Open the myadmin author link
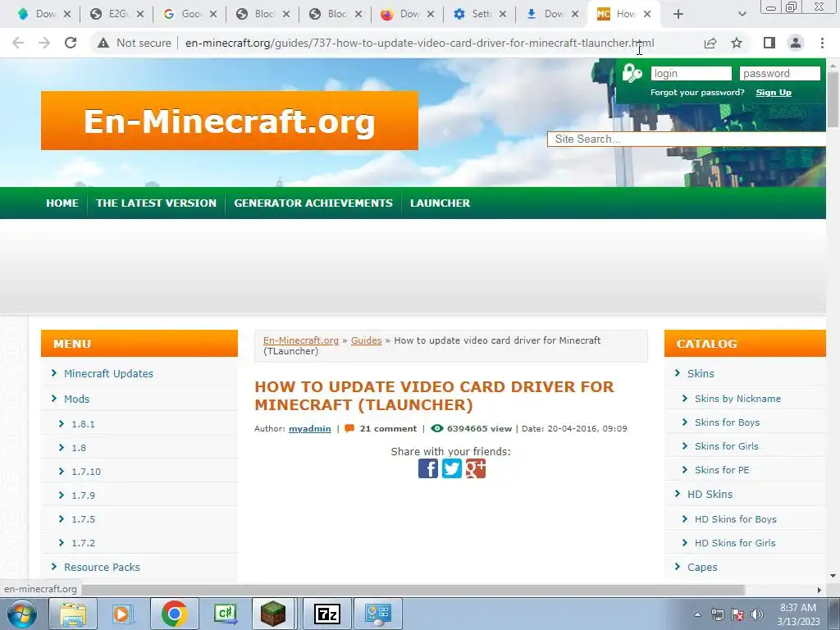The image size is (840, 630). click(309, 428)
